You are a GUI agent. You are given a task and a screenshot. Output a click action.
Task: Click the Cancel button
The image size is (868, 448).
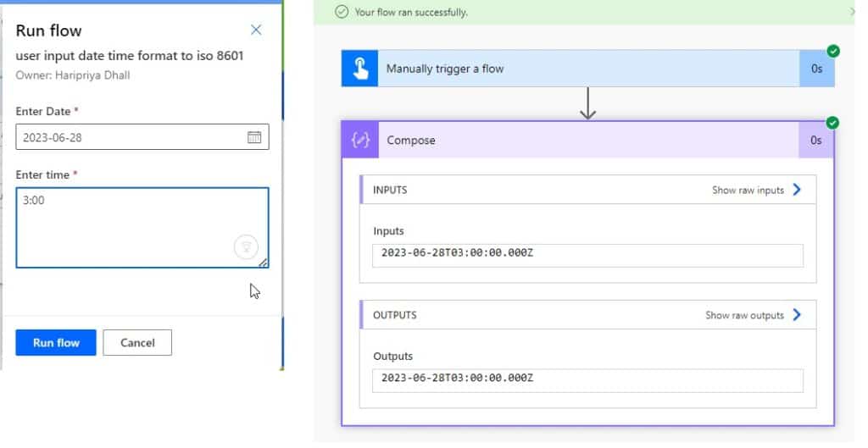[x=137, y=342]
